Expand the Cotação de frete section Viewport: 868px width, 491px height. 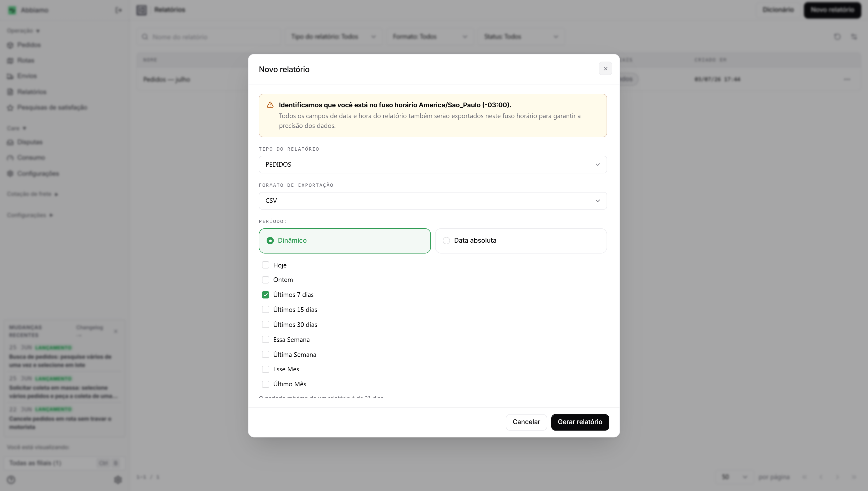(33, 194)
